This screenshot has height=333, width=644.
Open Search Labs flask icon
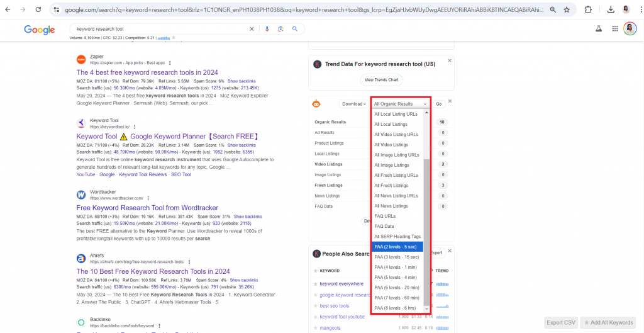[x=599, y=29]
